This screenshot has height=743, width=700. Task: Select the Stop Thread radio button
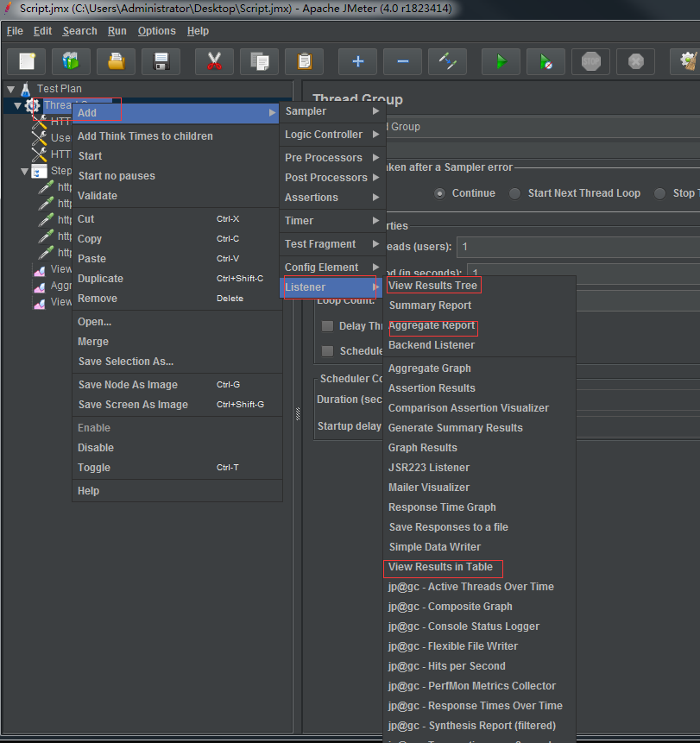(x=659, y=193)
